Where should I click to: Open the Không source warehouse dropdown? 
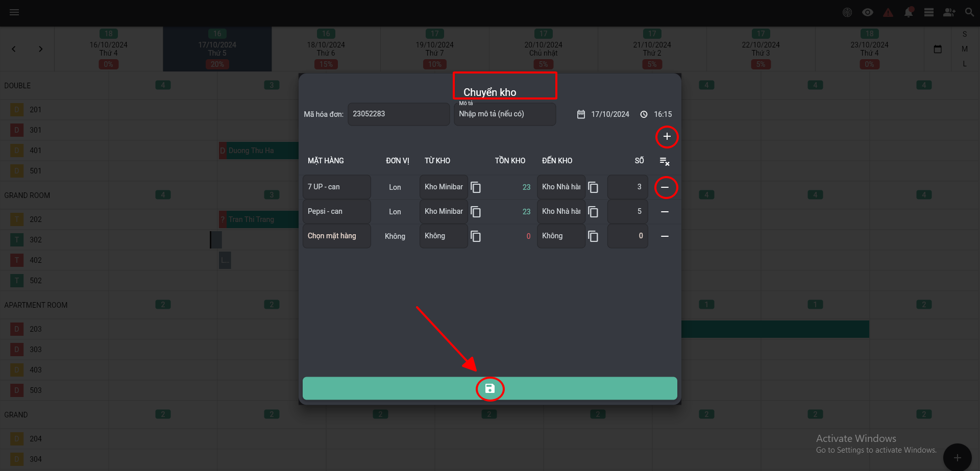tap(444, 236)
